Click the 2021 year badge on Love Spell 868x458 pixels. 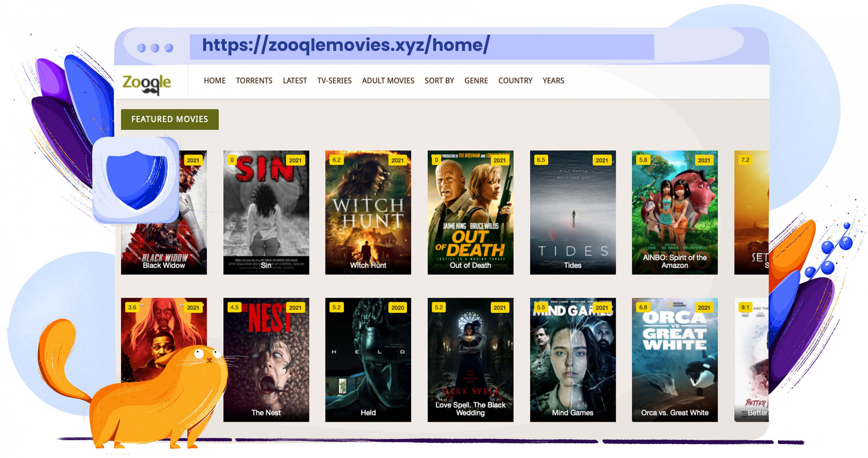point(499,307)
